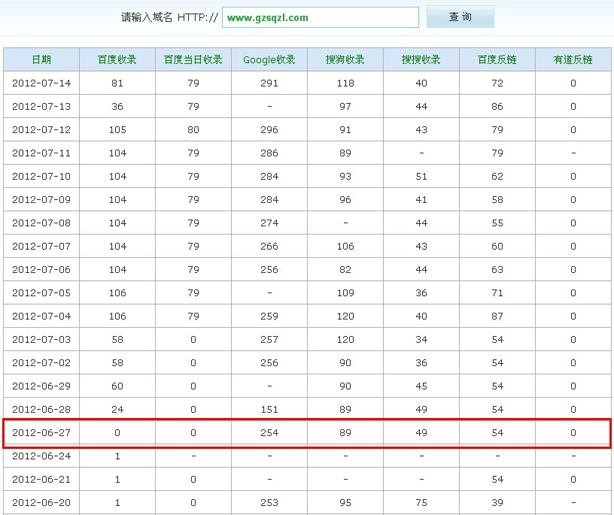This screenshot has width=614, height=515.
Task: Select the 2012-07-01 row's 百度收录 value 58 for 2012-07-03
Action: pyautogui.click(x=117, y=340)
